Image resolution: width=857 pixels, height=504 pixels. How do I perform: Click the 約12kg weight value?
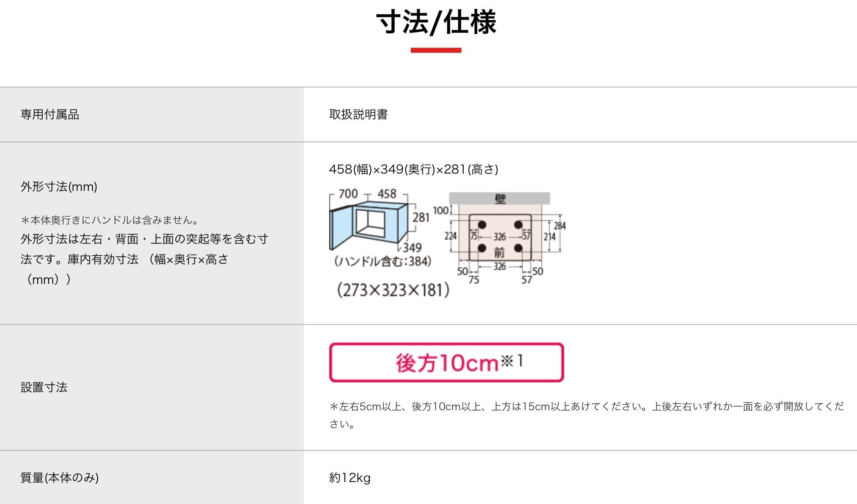tap(350, 478)
